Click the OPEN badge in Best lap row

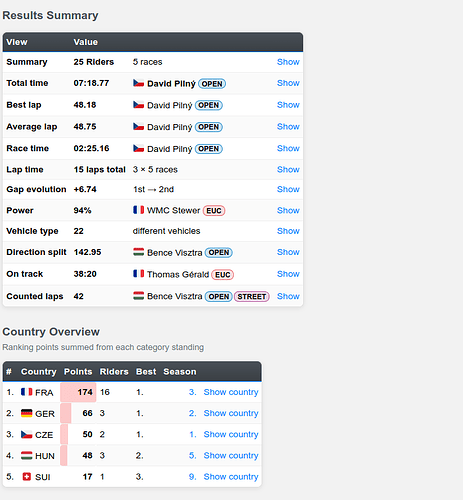click(x=209, y=105)
